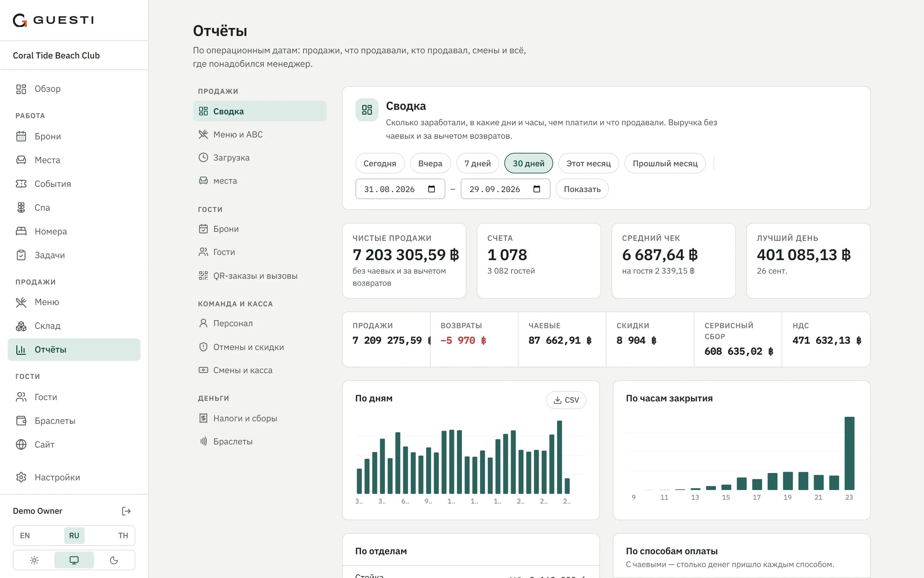This screenshot has width=924, height=578.
Task: Select the Сегодня period chip
Action: [x=380, y=163]
